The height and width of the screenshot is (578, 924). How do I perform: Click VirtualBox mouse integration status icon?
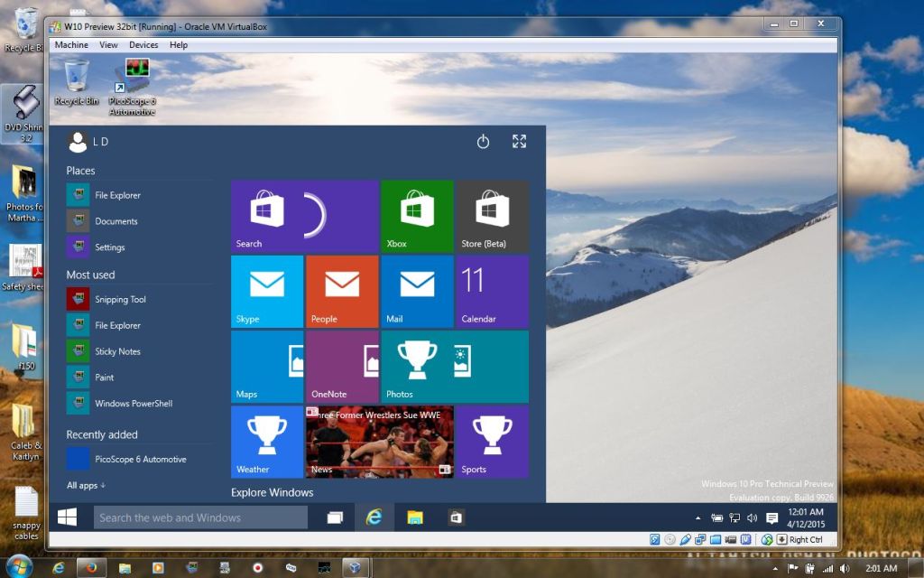tap(767, 539)
